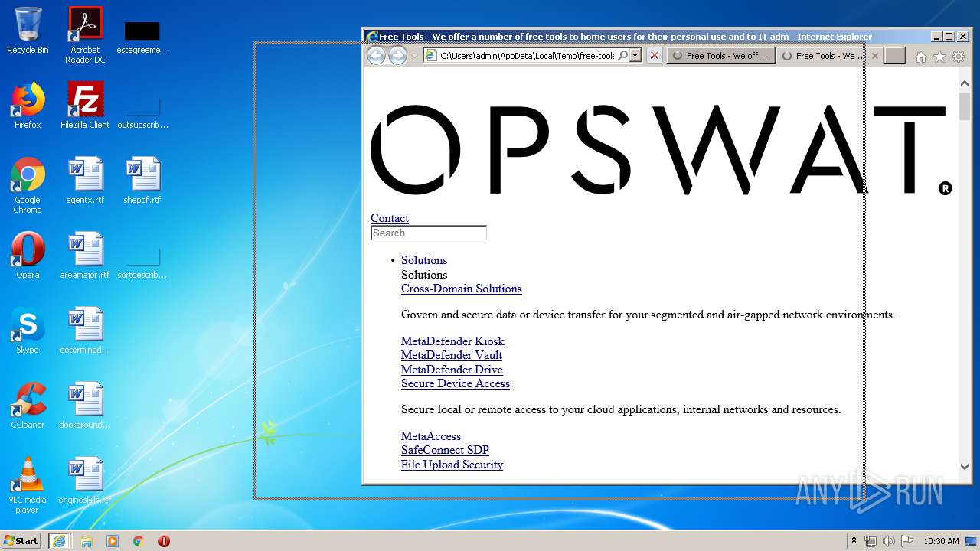This screenshot has height=551, width=980.
Task: Open the Contact link
Action: [390, 218]
